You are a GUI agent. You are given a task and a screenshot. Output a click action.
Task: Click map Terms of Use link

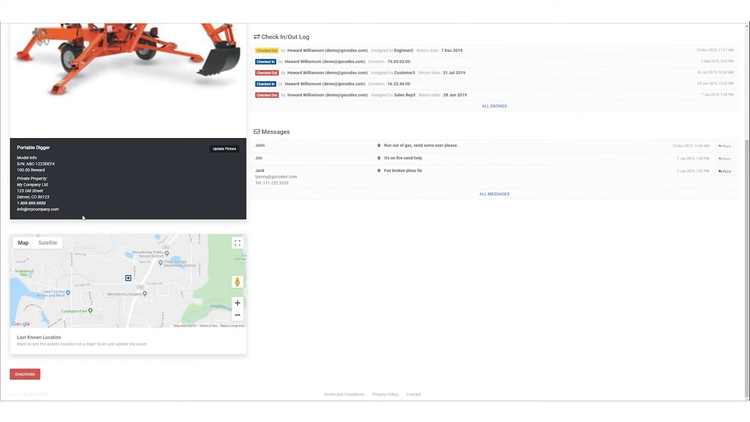coord(208,326)
